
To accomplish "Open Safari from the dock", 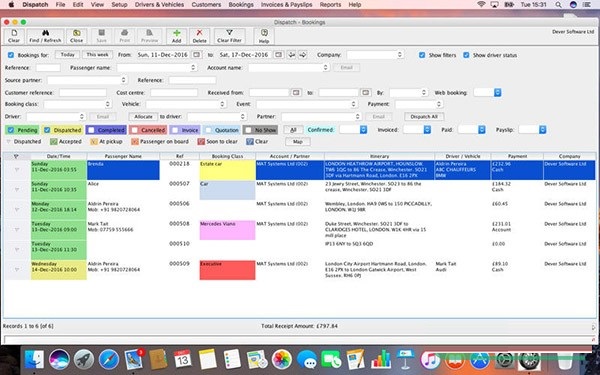I will pyautogui.click(x=109, y=360).
